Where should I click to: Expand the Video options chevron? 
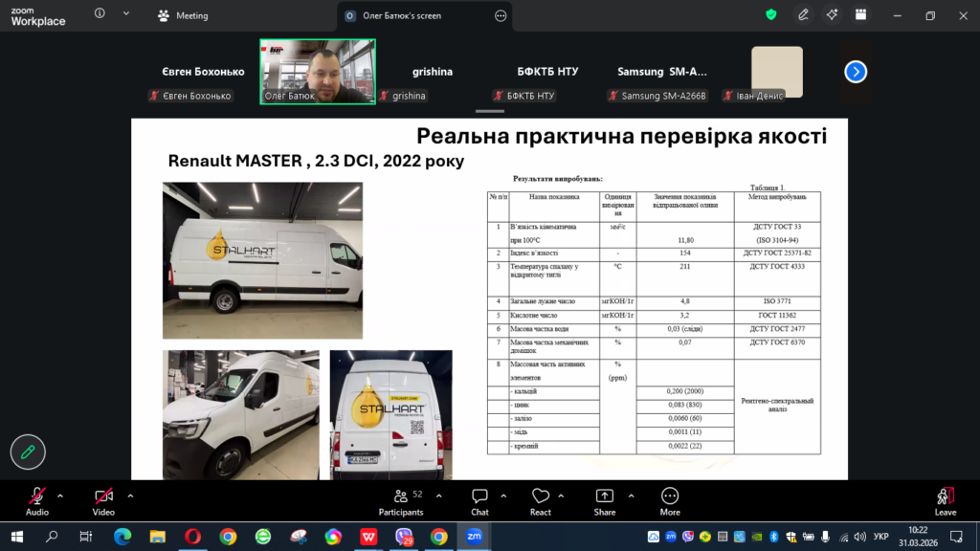[130, 496]
